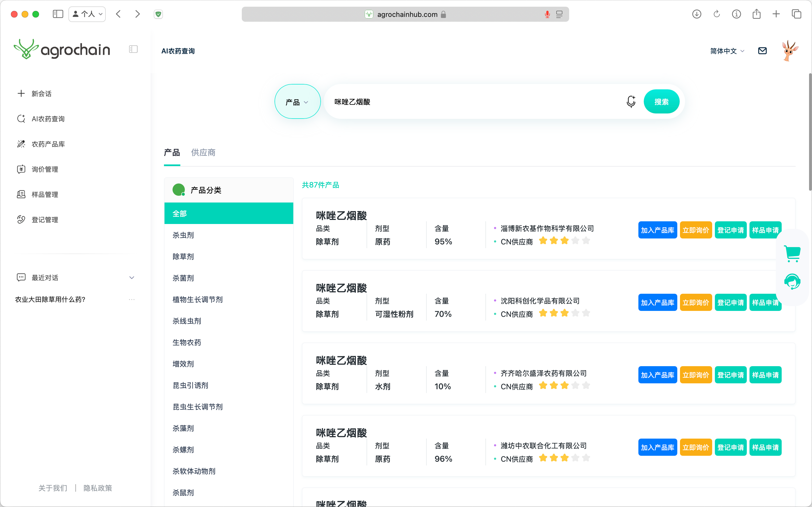Click the third star of 沈阳科创 rating
Viewport: 812px width, 507px height.
(x=565, y=313)
